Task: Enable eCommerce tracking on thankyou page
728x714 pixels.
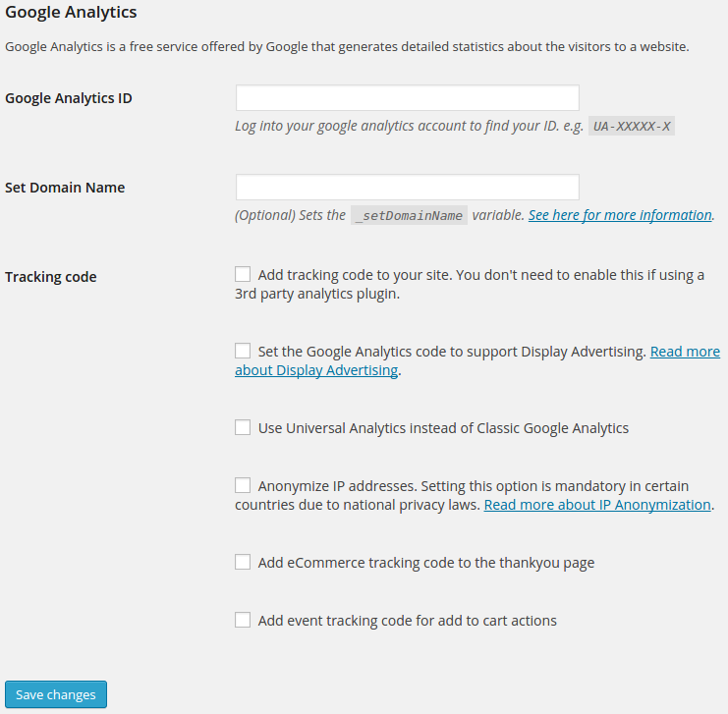Action: point(243,562)
